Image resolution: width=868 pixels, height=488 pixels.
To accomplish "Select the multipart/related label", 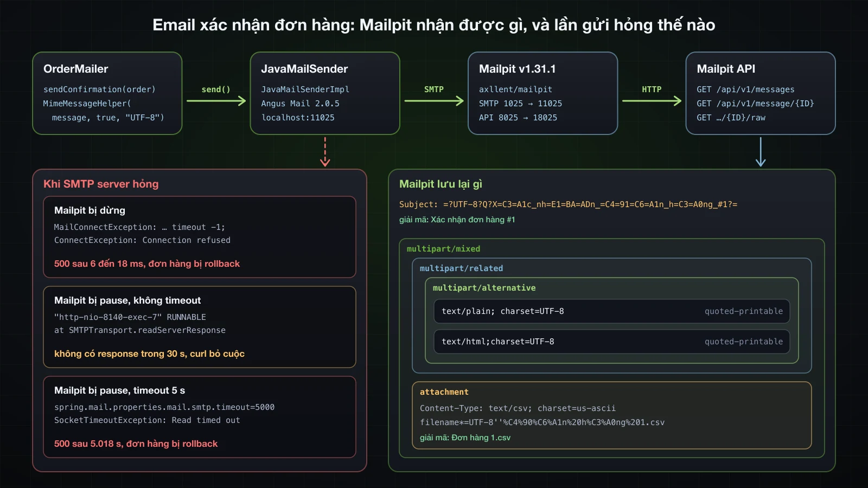I will pyautogui.click(x=461, y=268).
